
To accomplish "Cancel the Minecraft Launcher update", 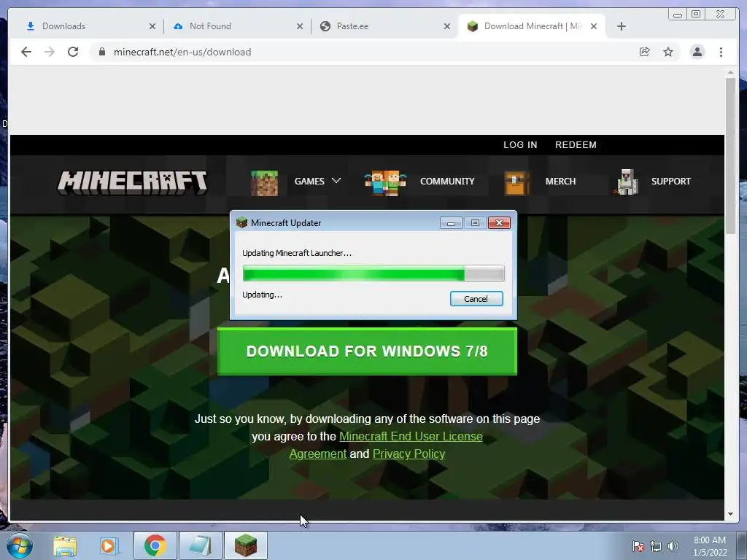I will coord(476,298).
